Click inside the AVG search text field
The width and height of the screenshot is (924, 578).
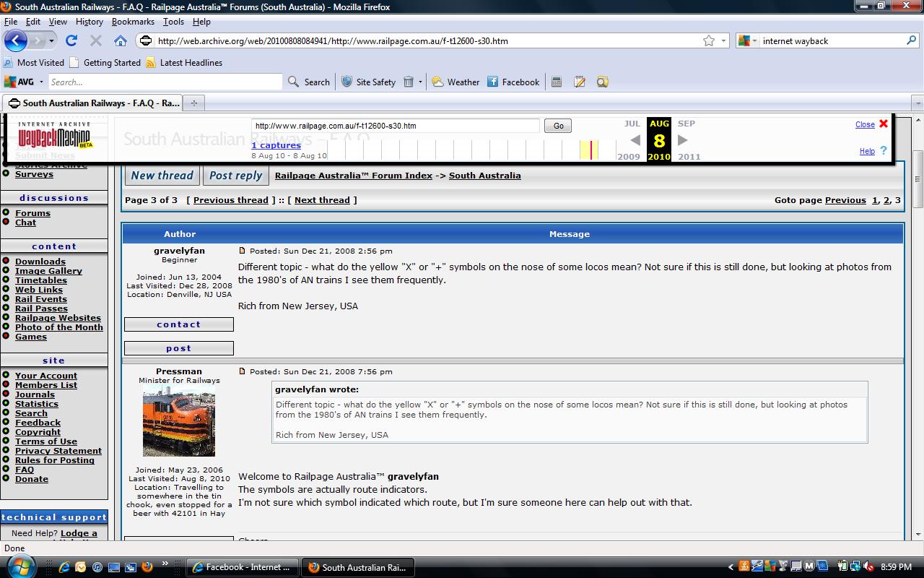(165, 82)
